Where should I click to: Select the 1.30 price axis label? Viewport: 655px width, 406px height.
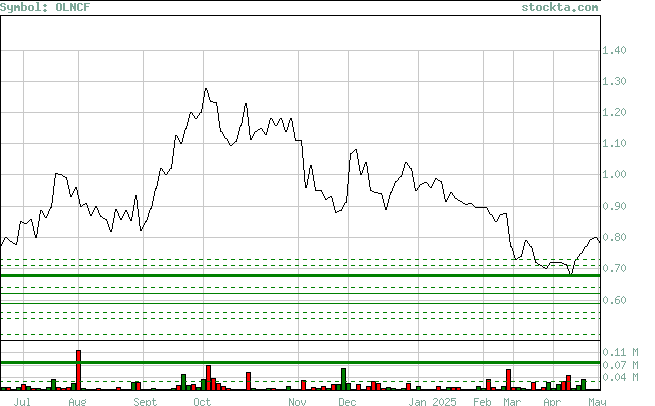point(614,81)
